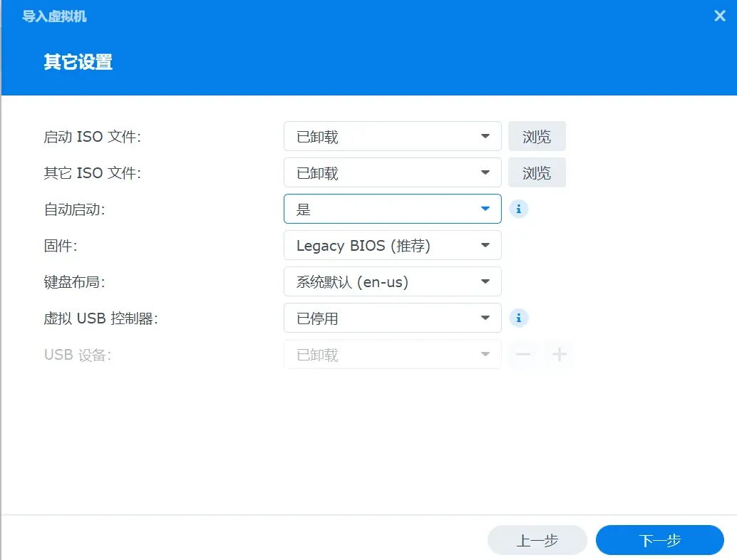Click info icon beside 自动启动
The width and height of the screenshot is (737, 560).
point(518,209)
